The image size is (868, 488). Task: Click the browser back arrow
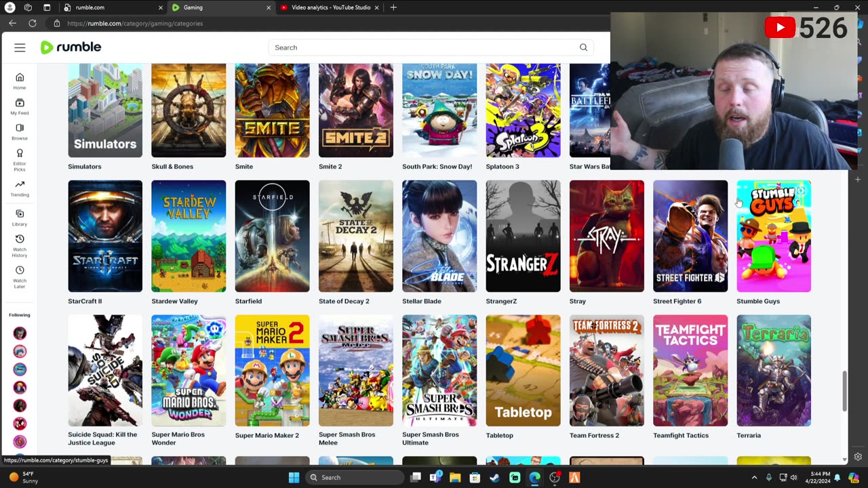(12, 23)
